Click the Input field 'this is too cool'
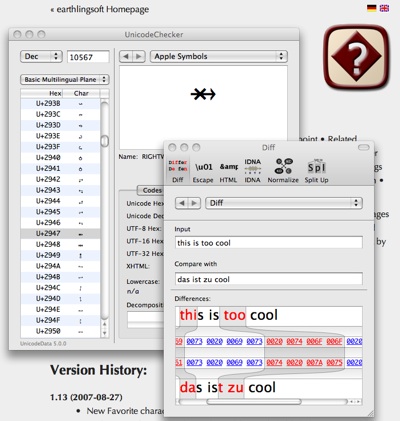Image resolution: width=400 pixels, height=421 pixels. point(269,243)
